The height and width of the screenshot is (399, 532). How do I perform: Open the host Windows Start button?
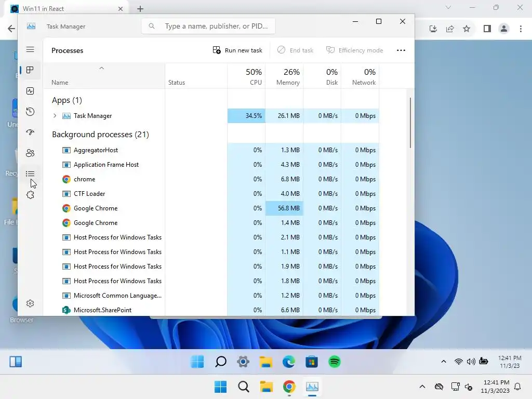[x=220, y=387]
